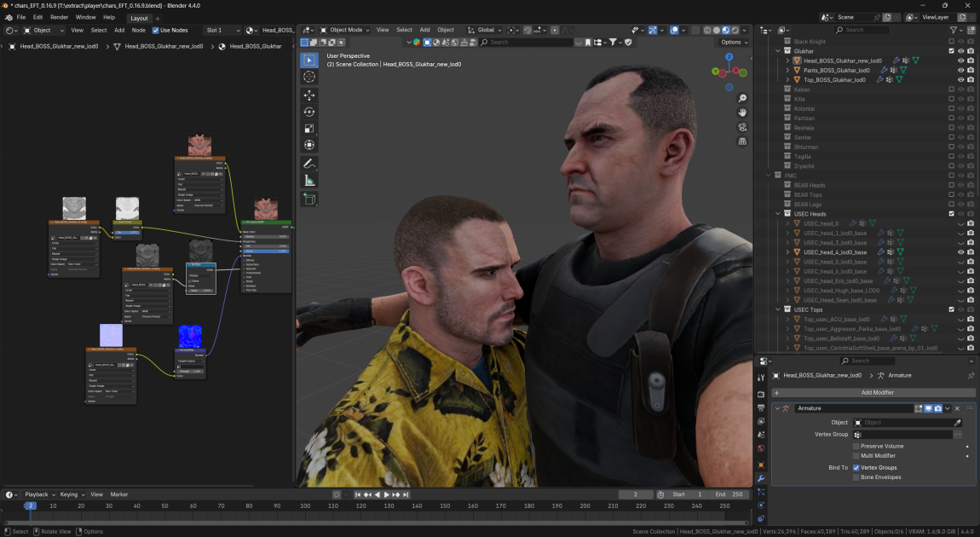Collapse the USEC Heads collection

coord(778,214)
